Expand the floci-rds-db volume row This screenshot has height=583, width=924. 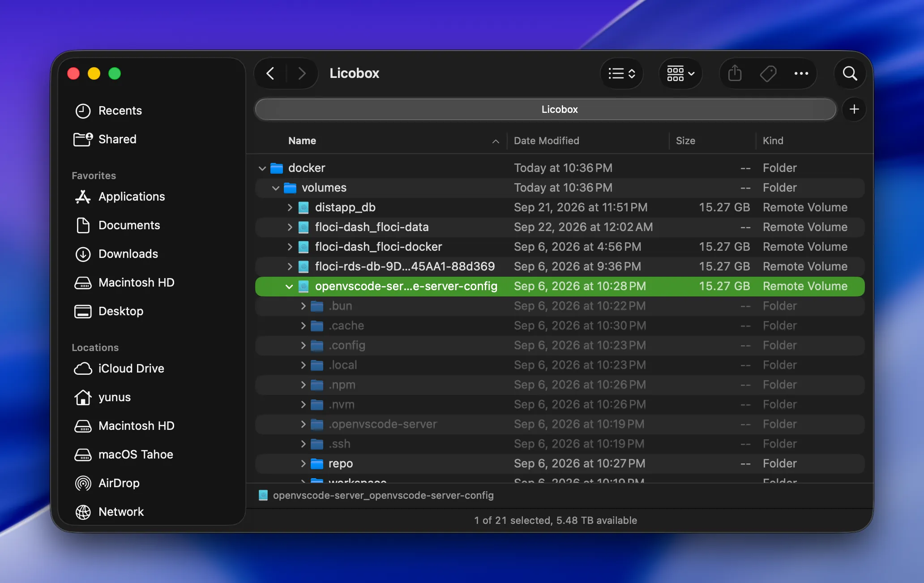tap(290, 266)
